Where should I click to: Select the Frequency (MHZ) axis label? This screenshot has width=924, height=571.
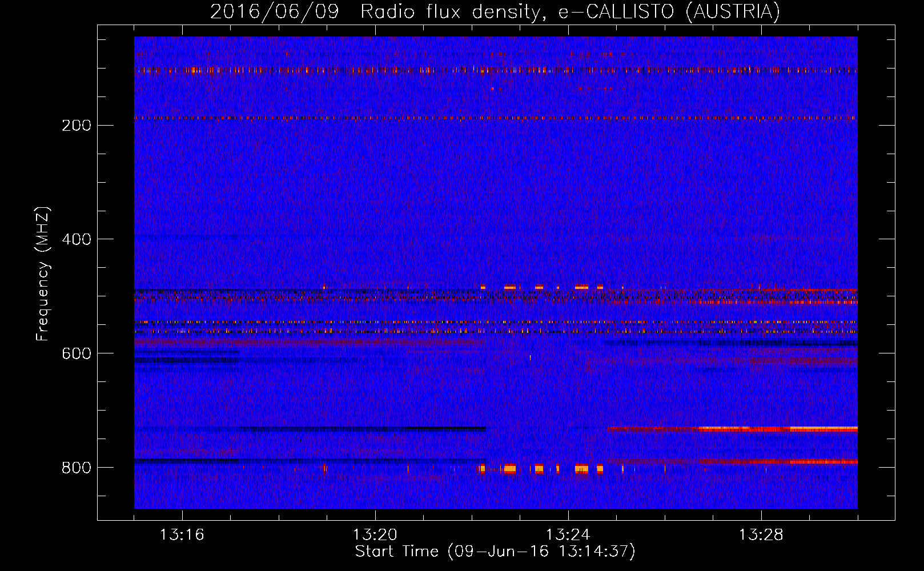click(x=42, y=274)
